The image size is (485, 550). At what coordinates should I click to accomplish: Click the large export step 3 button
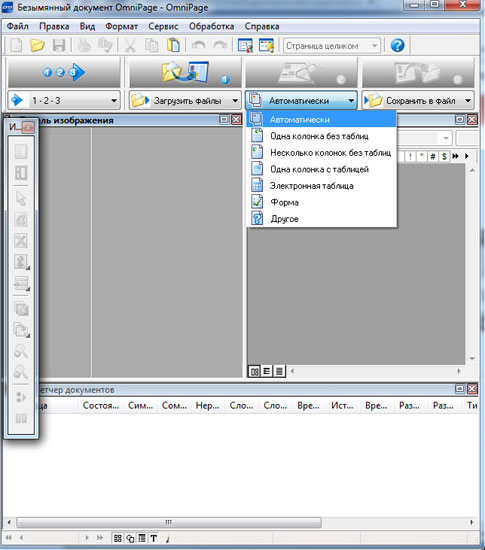click(418, 73)
